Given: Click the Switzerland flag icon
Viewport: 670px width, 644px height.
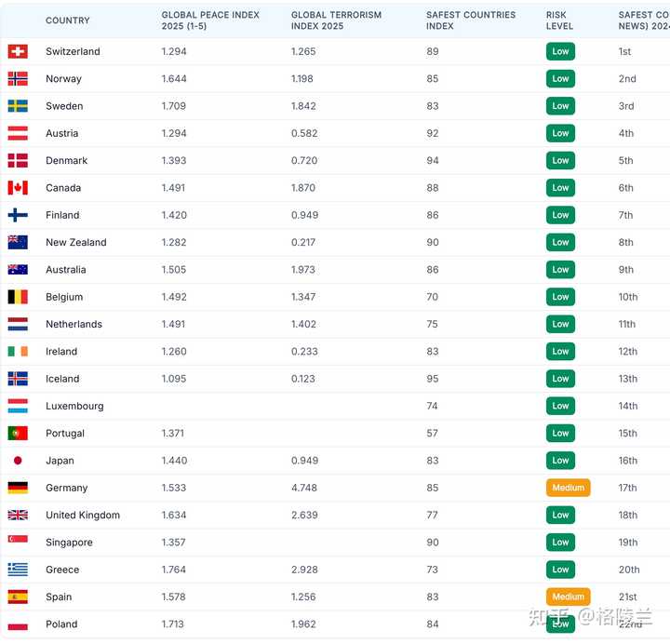Looking at the screenshot, I should (x=18, y=51).
